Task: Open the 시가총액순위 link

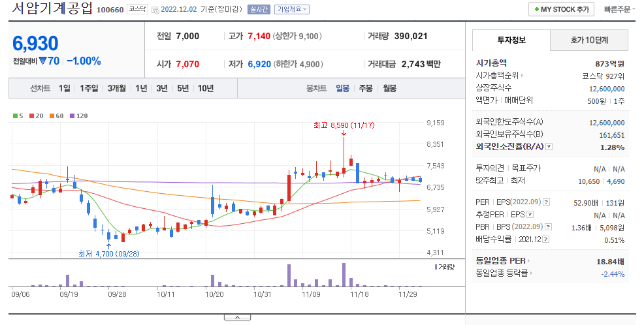Action: [500, 76]
